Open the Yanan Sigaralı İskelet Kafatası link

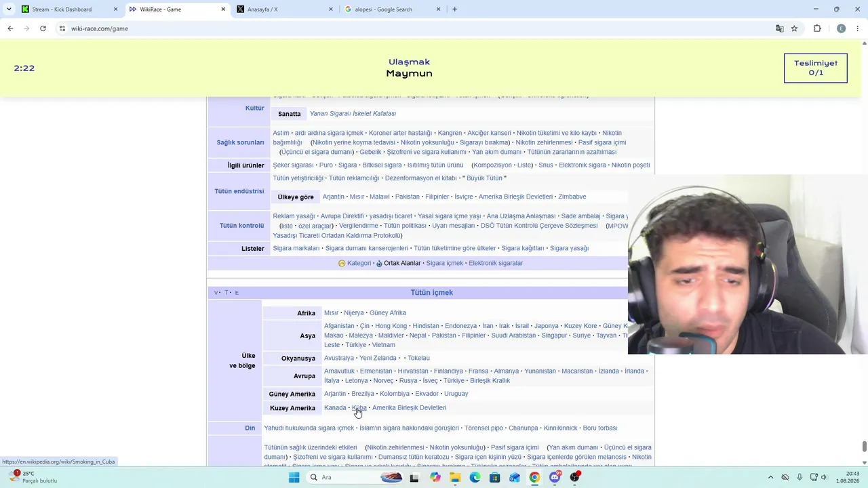(353, 114)
